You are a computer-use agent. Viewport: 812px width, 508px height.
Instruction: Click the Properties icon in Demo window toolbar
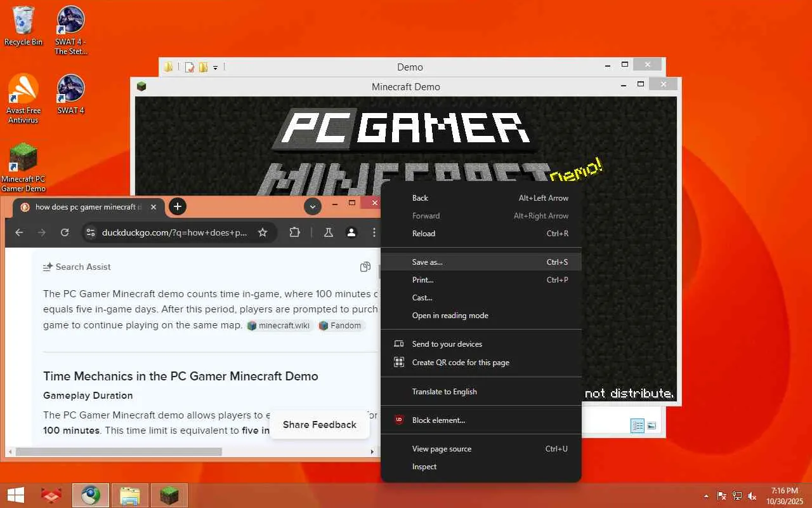click(189, 67)
